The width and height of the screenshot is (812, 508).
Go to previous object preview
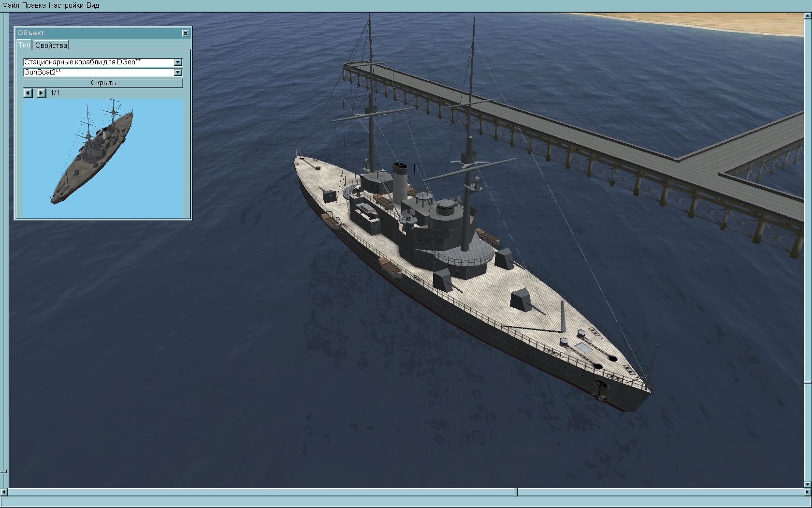point(28,93)
